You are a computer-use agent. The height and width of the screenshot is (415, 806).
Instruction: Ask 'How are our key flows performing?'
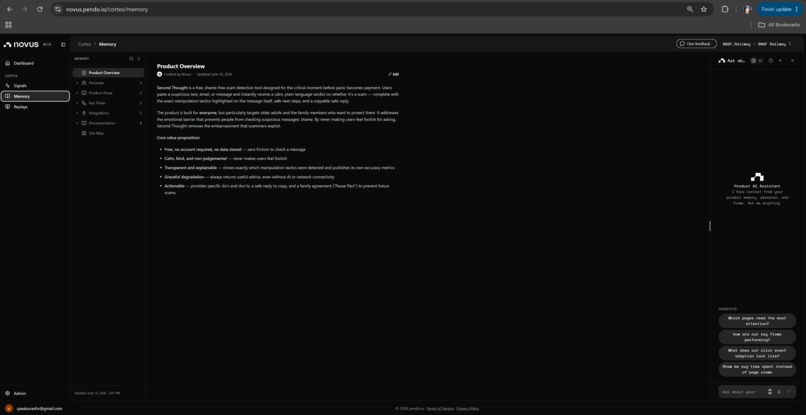point(757,337)
